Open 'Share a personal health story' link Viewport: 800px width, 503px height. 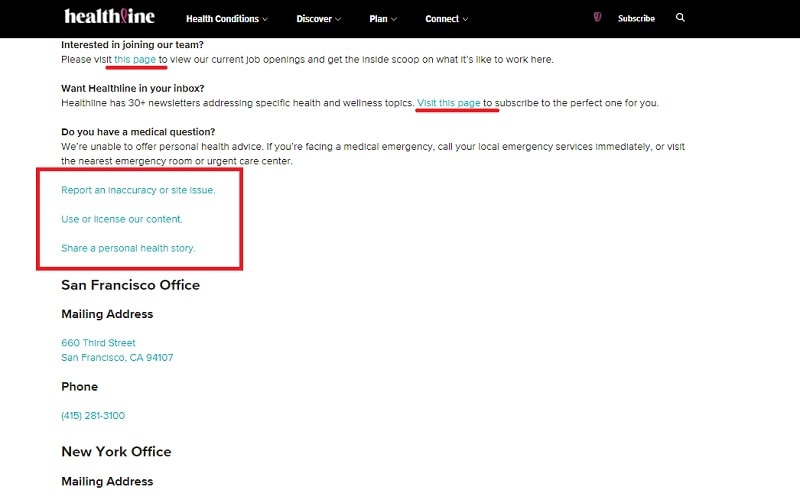pos(128,248)
